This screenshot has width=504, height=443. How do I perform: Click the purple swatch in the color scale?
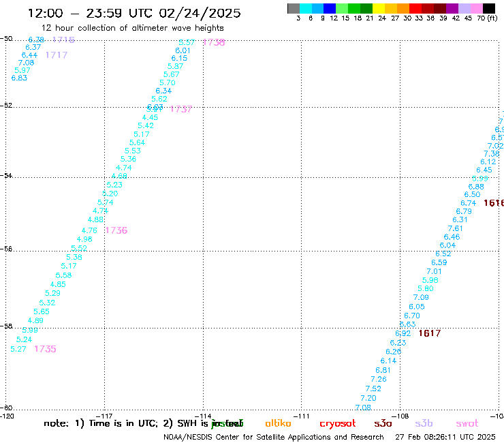[452, 8]
